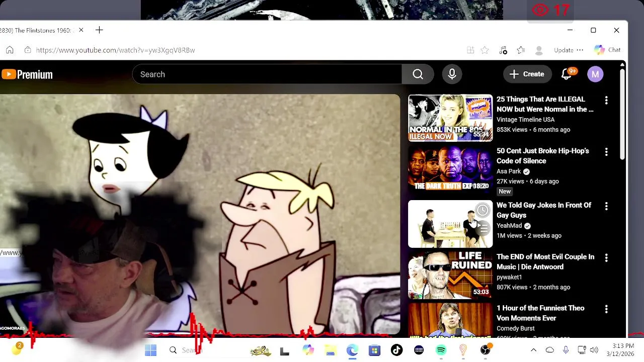Click the New badge under 50 Cent video
This screenshot has width=644, height=362.
coord(505,192)
